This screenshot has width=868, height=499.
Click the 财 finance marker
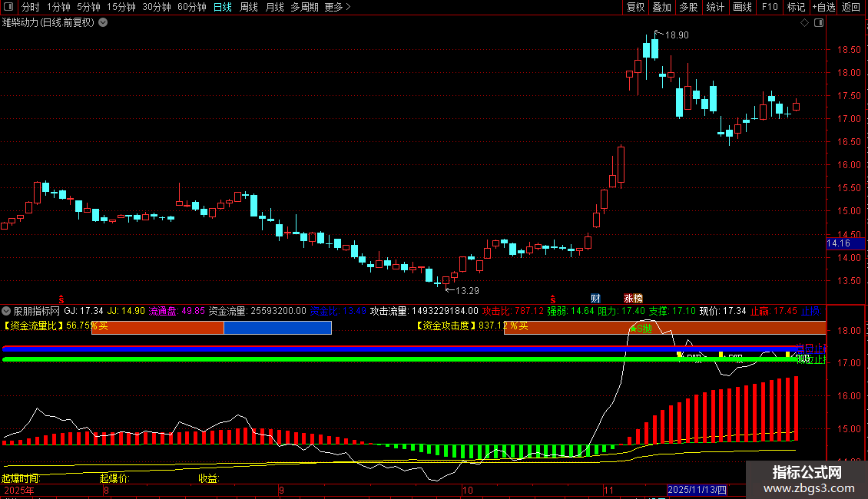[595, 298]
